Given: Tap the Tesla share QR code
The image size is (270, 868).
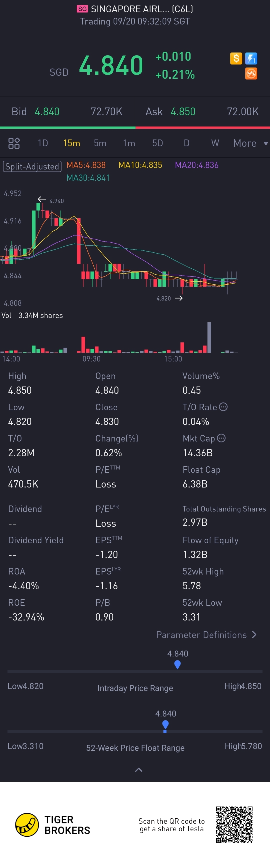Looking at the screenshot, I should click(234, 824).
